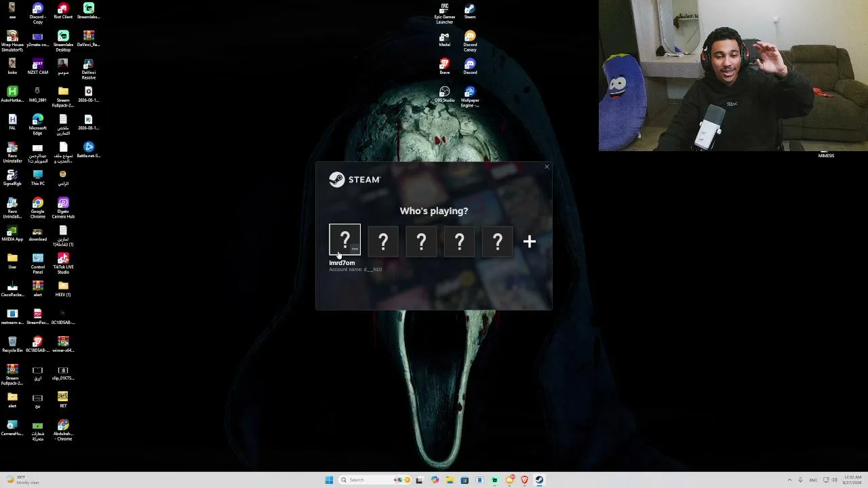Open Discord Canary desktop shortcut
The height and width of the screenshot is (488, 868).
tap(470, 41)
